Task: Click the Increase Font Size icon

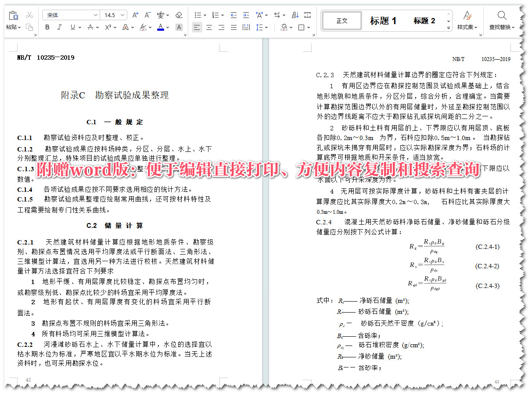Action: (x=135, y=15)
